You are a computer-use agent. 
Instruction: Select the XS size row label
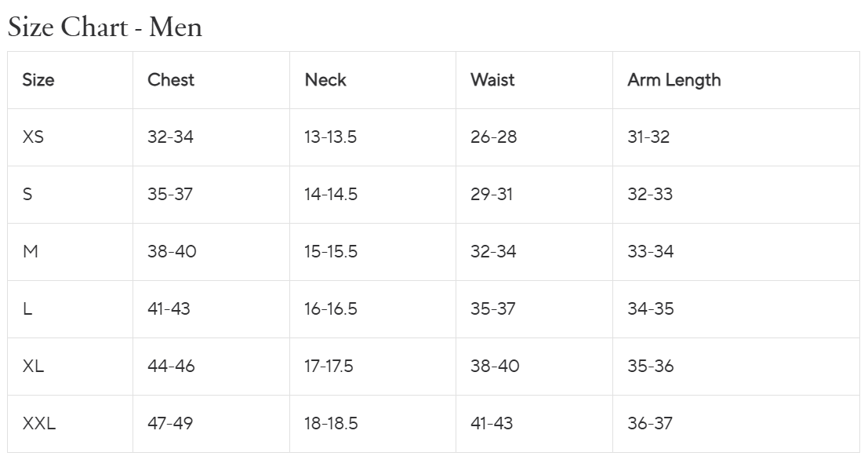click(x=33, y=137)
